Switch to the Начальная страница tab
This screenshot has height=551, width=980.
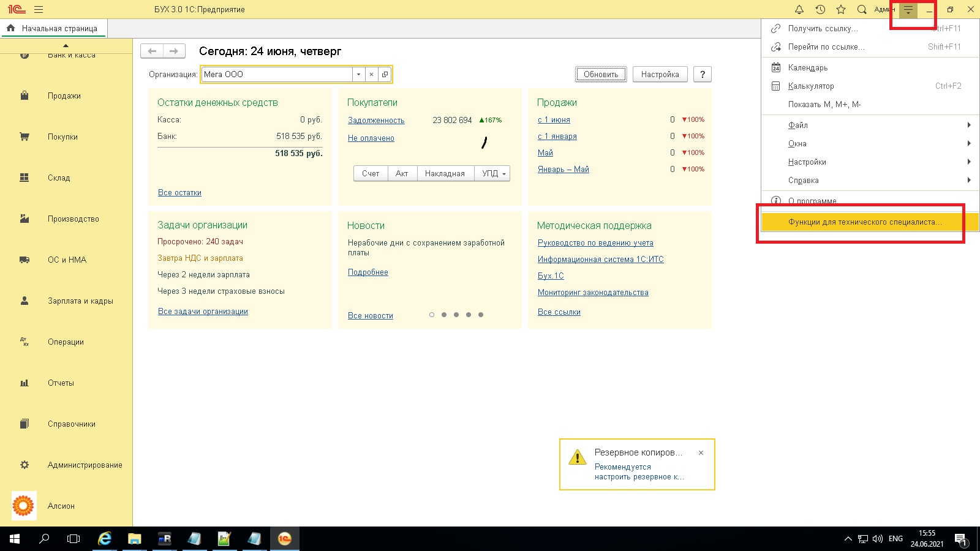pos(53,28)
